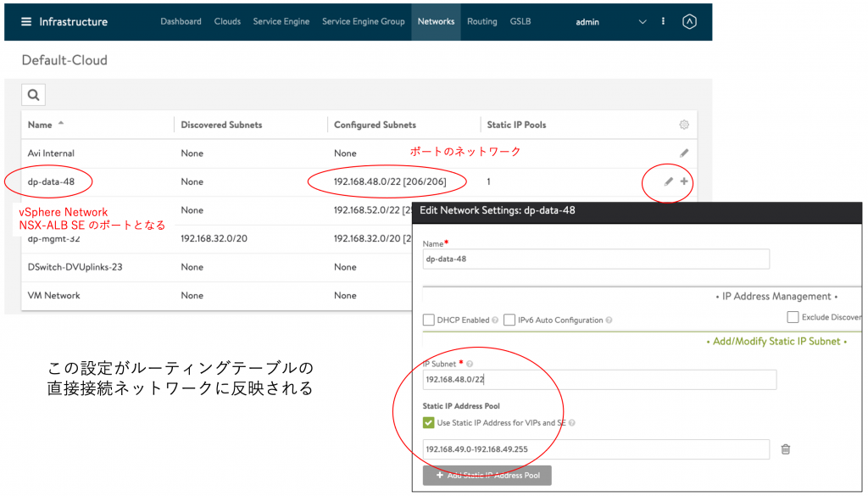Open the Service Engine Group tab
868x496 pixels.
[363, 22]
